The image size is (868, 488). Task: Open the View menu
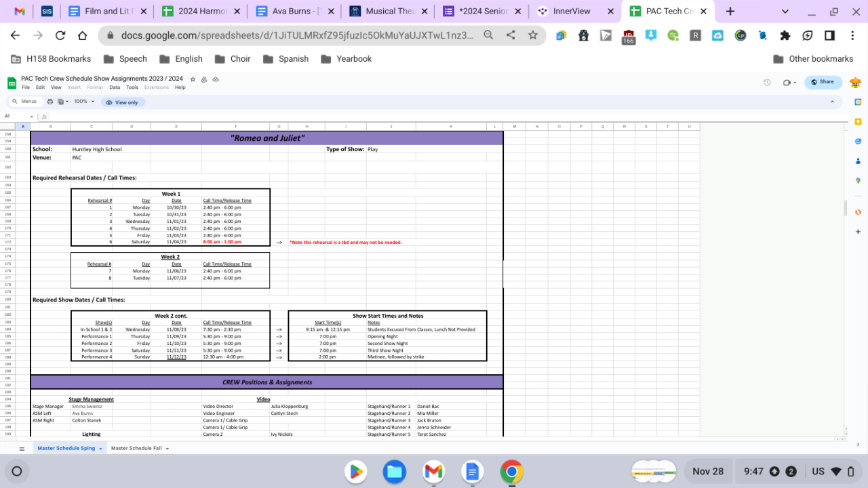(56, 87)
